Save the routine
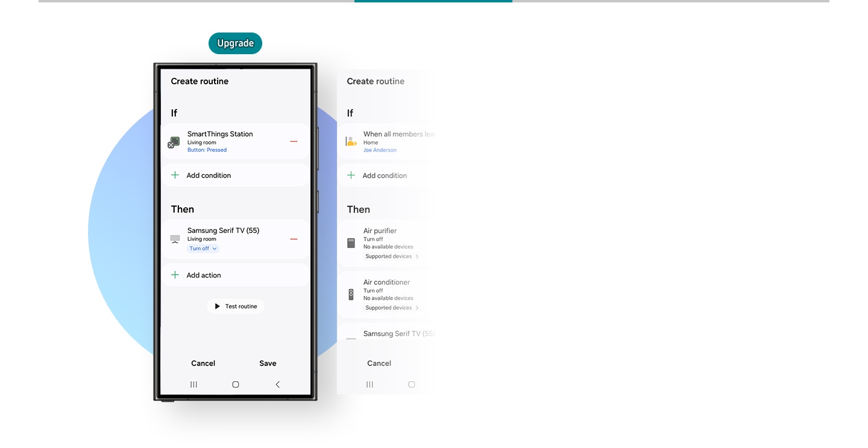The width and height of the screenshot is (868, 448). click(x=268, y=363)
